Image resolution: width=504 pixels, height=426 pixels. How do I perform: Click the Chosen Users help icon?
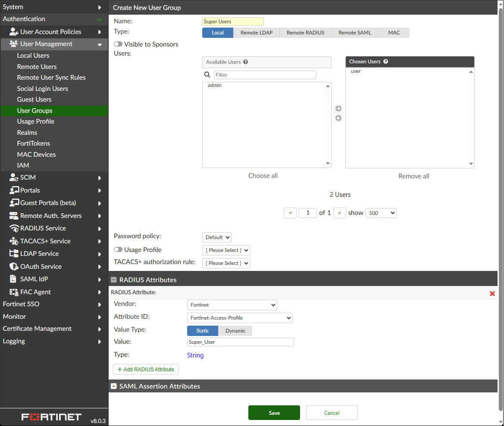pyautogui.click(x=386, y=61)
